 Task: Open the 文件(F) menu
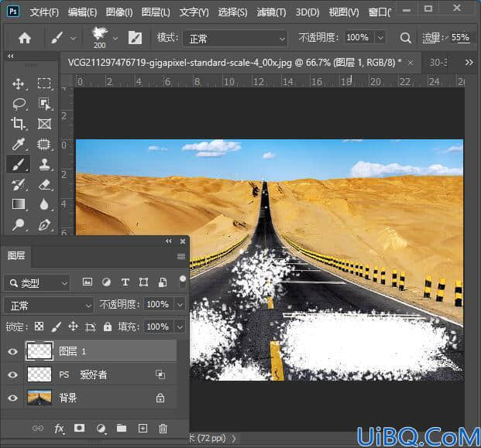tap(44, 12)
